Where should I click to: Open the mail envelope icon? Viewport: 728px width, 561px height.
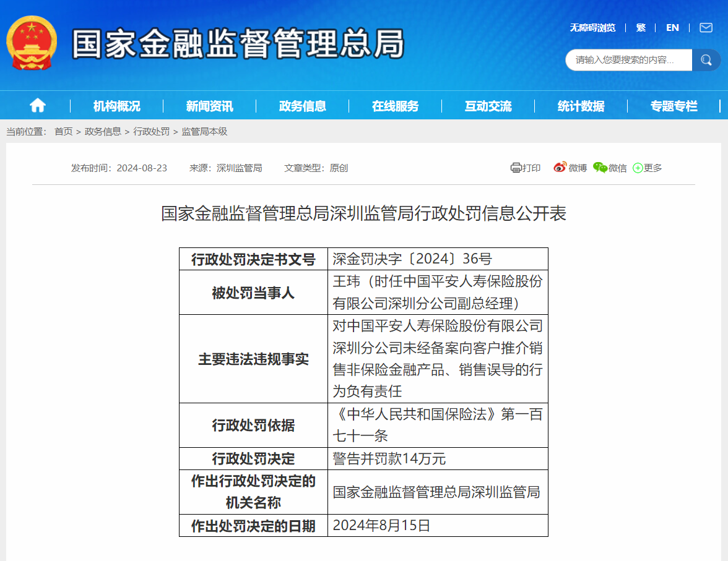[x=706, y=28]
